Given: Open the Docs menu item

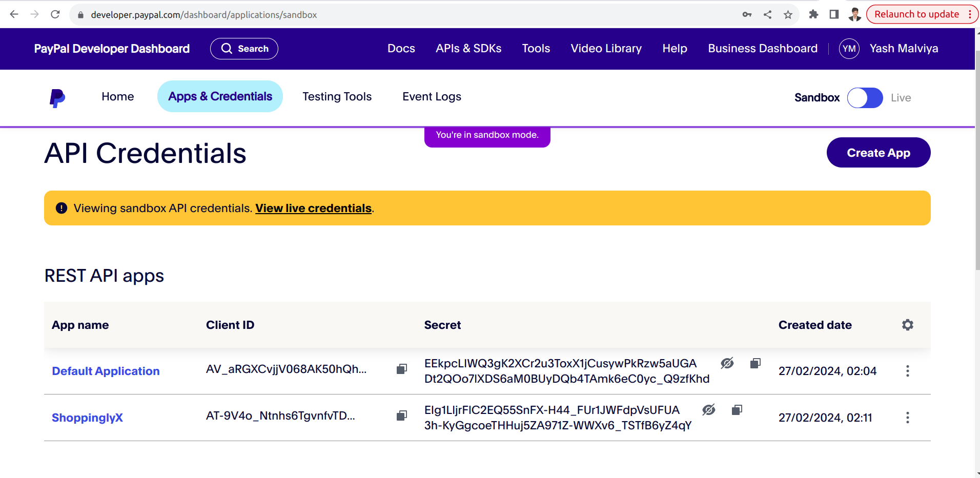Looking at the screenshot, I should (401, 48).
